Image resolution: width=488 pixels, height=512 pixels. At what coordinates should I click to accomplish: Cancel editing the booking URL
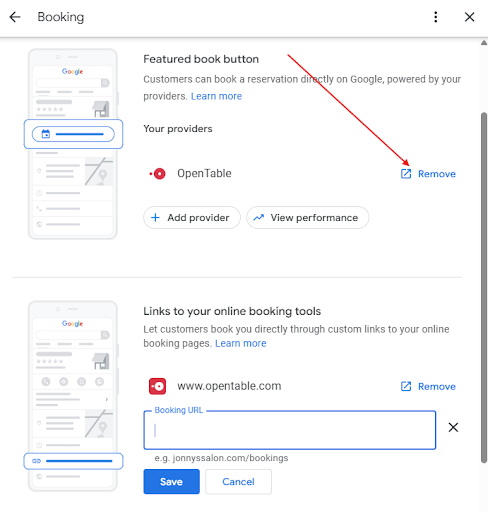pos(238,482)
